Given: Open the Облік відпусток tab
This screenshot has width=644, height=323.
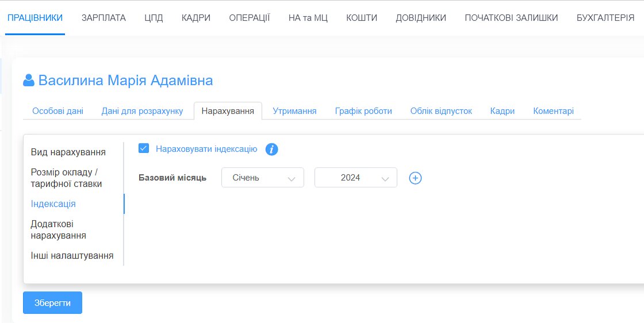Looking at the screenshot, I should (441, 111).
